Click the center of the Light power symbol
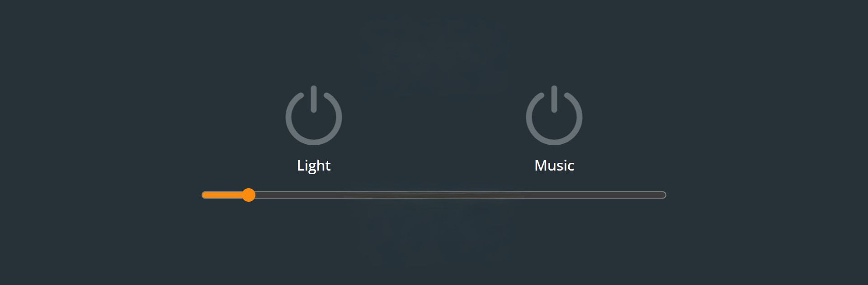The image size is (868, 285). [x=314, y=117]
